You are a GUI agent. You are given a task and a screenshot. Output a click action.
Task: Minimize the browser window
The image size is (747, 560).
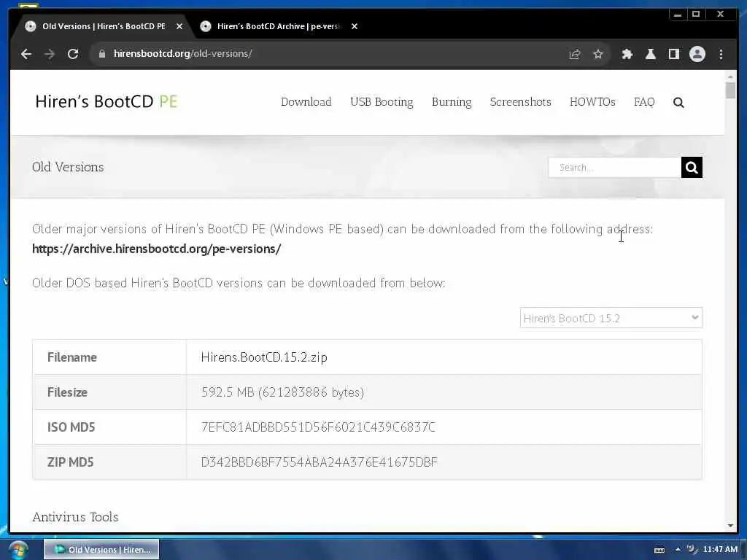tap(678, 15)
